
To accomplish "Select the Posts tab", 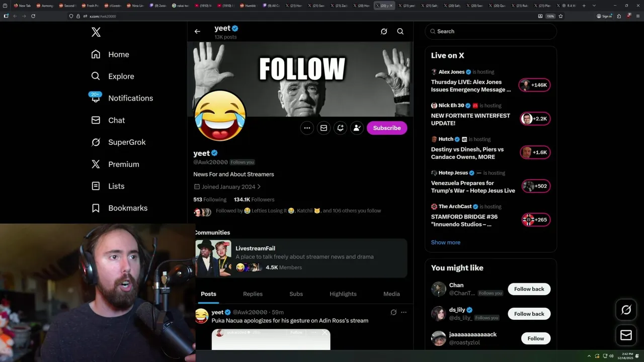I will point(208,294).
